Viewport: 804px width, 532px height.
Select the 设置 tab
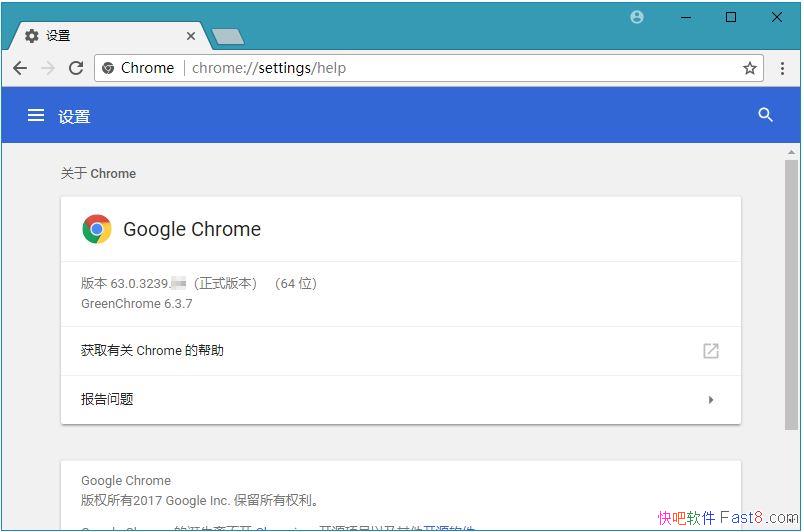[x=100, y=36]
